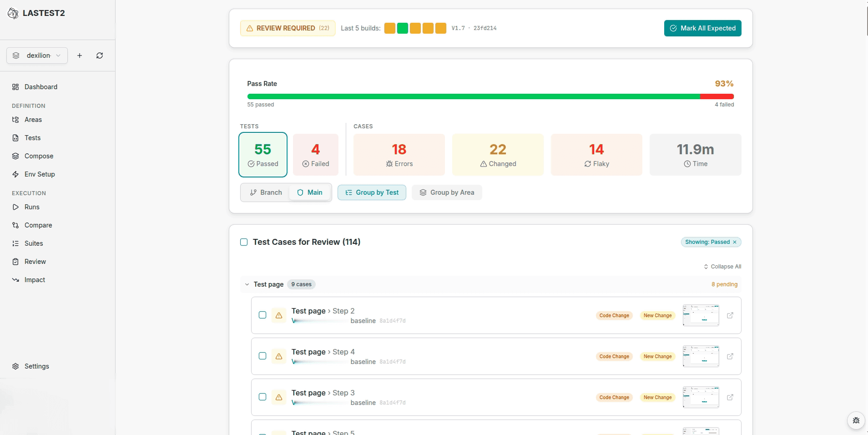
Task: Open Test page Step 2 in new tab
Action: 730,315
